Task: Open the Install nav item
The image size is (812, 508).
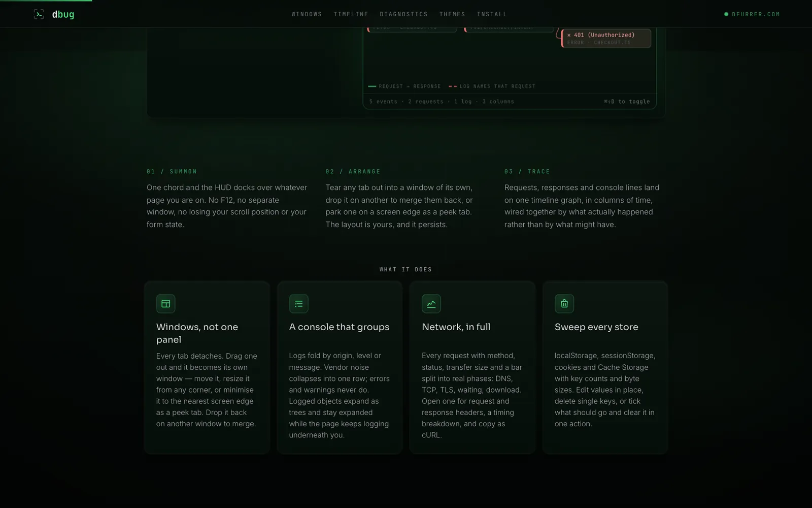Action: 492,14
